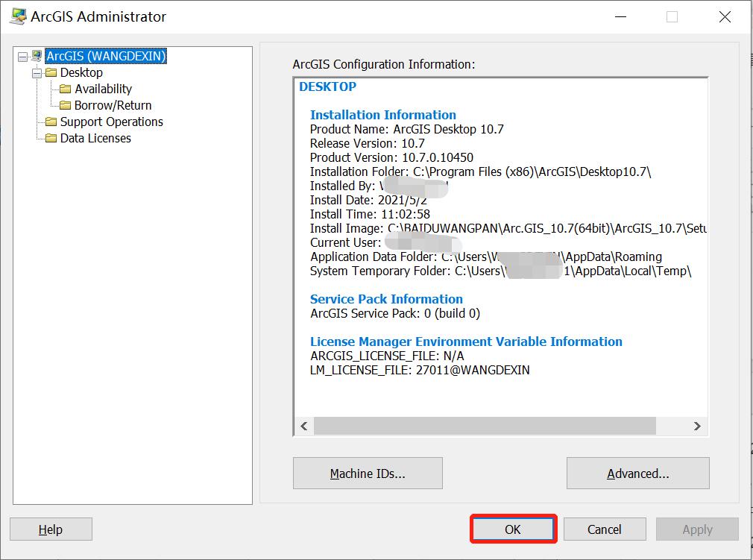Click the Data Licenses folder icon
753x560 pixels.
tap(51, 138)
